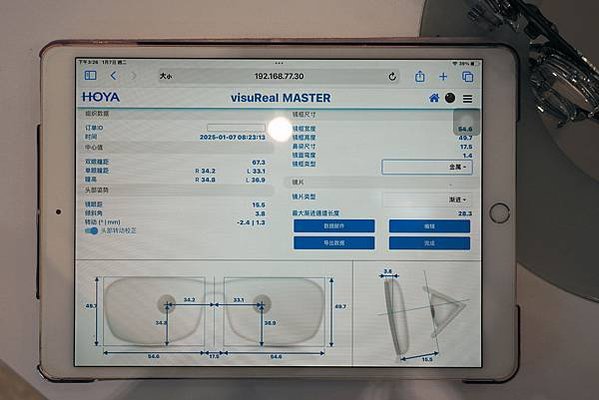Select binocular PD value 67.3

click(259, 162)
